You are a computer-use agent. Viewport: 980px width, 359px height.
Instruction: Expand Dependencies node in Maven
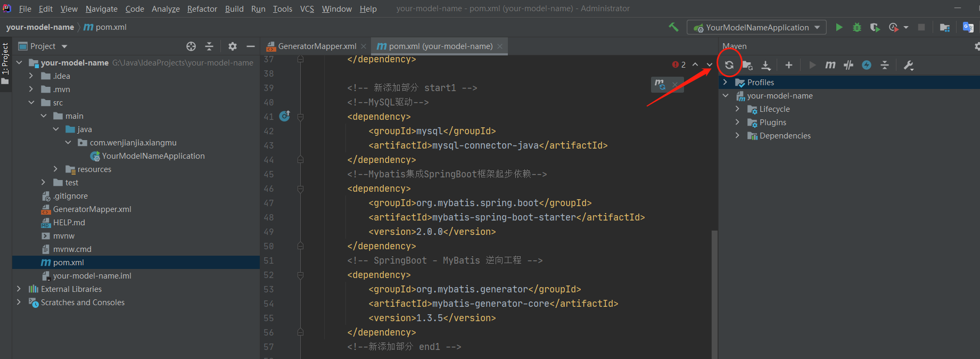coord(737,135)
